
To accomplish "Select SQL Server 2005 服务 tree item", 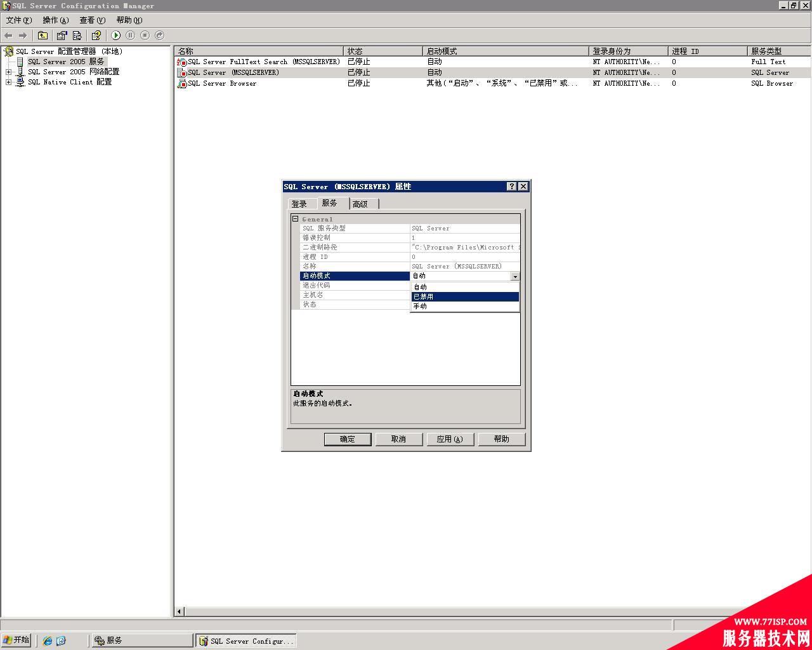I will [66, 62].
